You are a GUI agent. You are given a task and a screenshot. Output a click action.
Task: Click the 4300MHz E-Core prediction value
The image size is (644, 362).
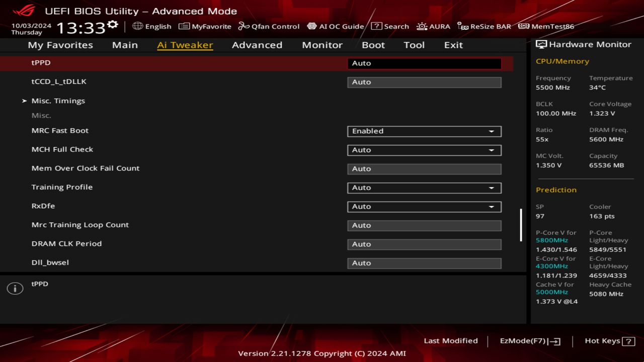pyautogui.click(x=552, y=266)
